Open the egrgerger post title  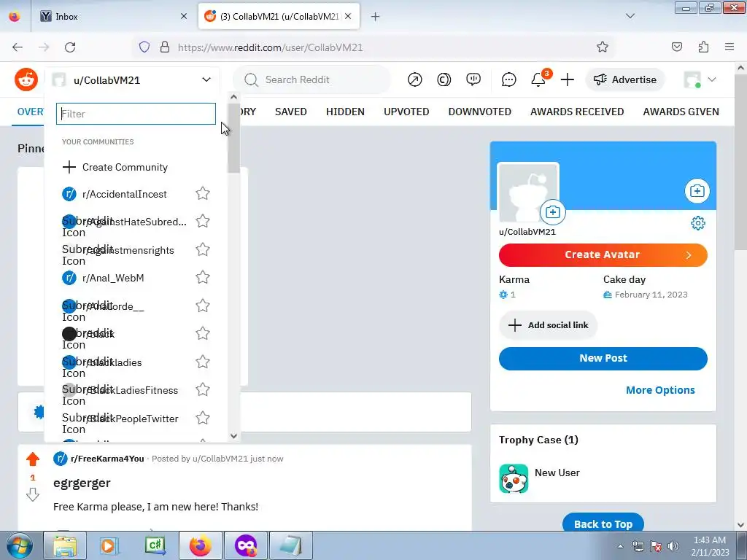(x=82, y=483)
